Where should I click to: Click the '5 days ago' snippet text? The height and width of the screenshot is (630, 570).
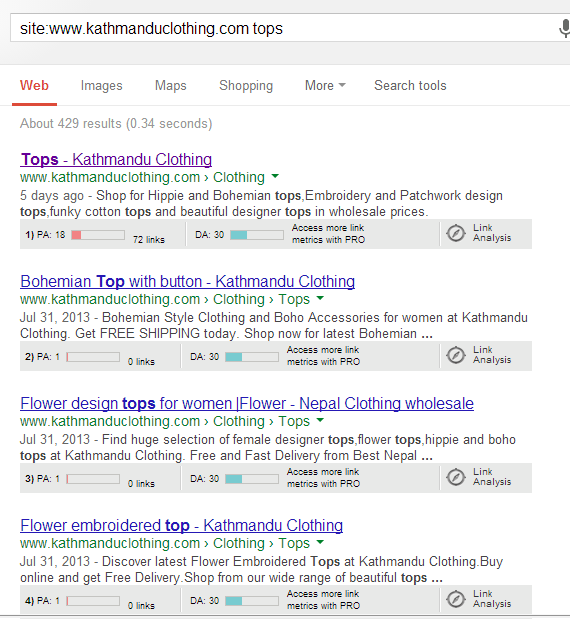52,196
